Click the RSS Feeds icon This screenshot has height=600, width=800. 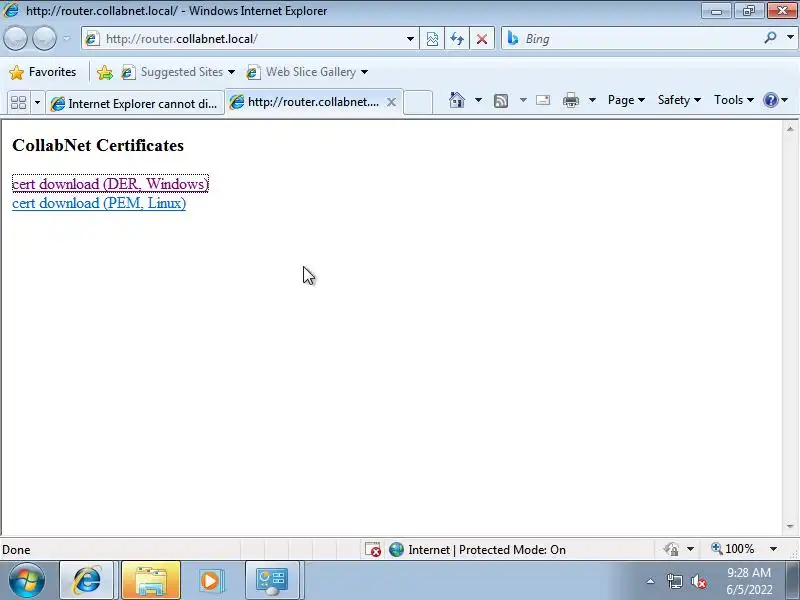tap(501, 101)
